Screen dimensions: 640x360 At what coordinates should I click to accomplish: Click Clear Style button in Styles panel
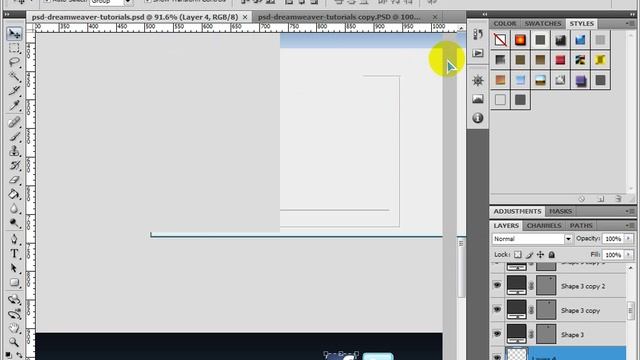click(582, 199)
